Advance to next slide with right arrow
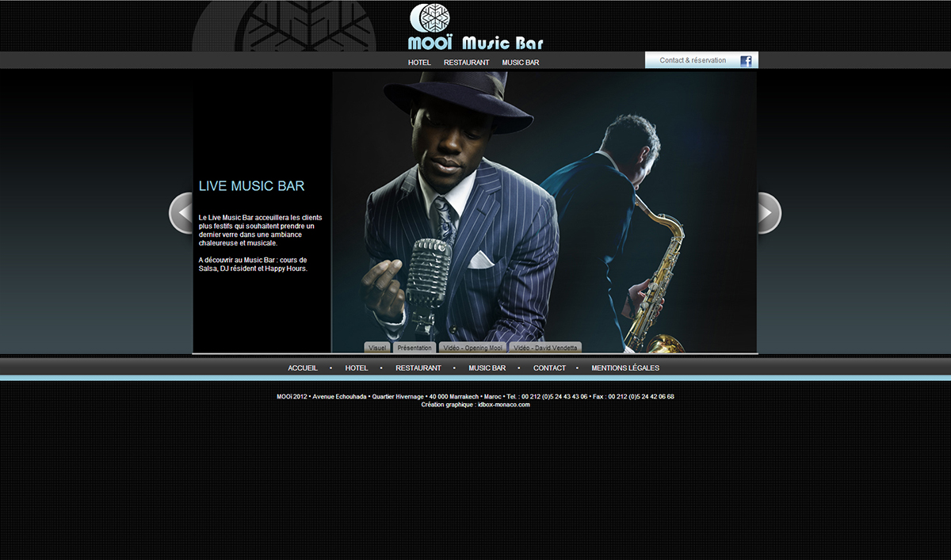The image size is (951, 560). (770, 213)
